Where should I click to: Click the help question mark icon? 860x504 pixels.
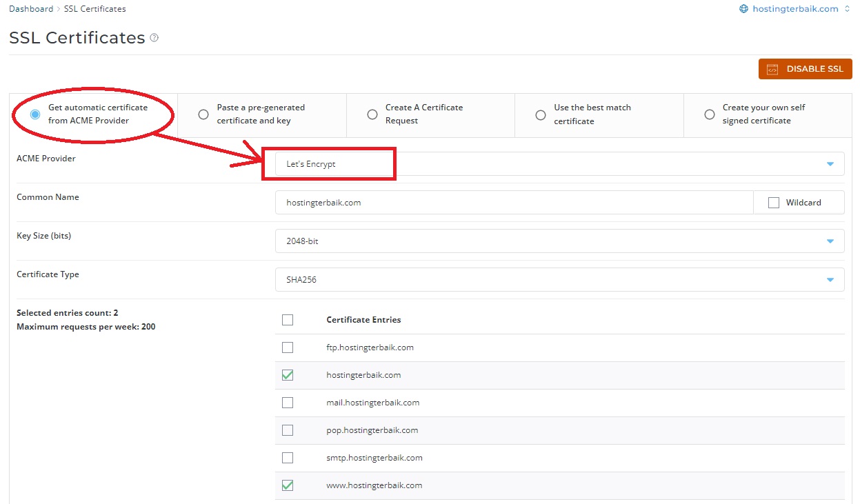pyautogui.click(x=154, y=38)
